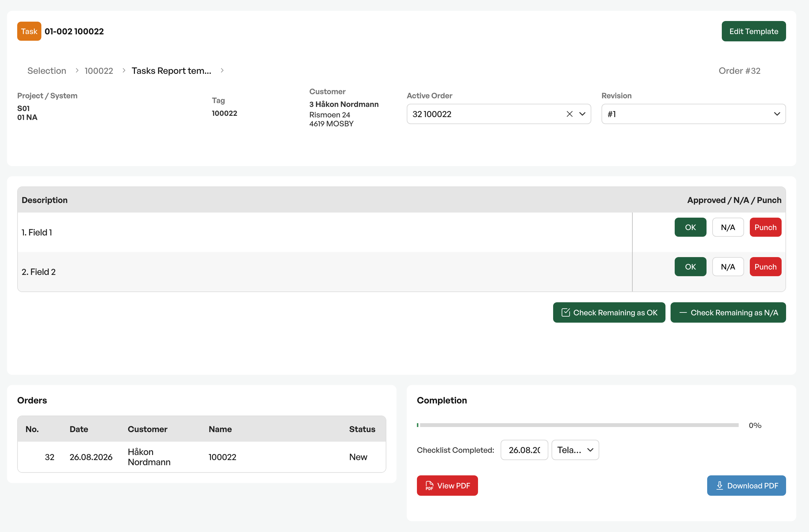
Task: Click the Name column header in Orders
Action: click(x=220, y=429)
